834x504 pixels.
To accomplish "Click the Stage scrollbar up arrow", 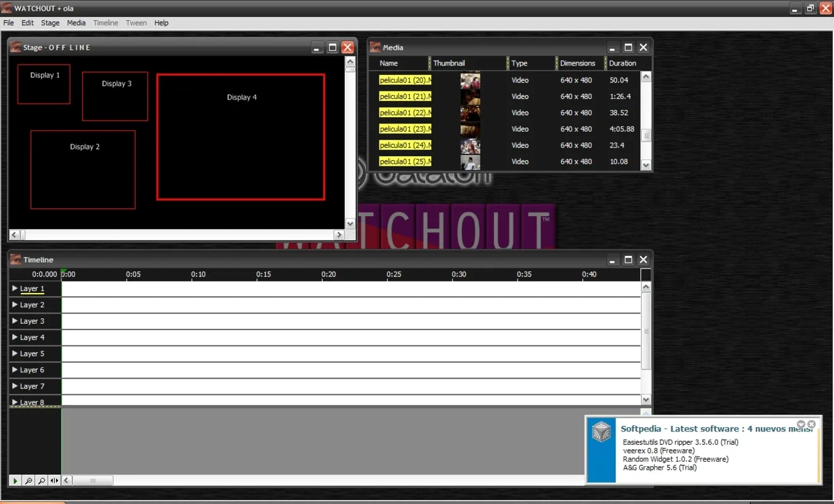I will [x=350, y=62].
